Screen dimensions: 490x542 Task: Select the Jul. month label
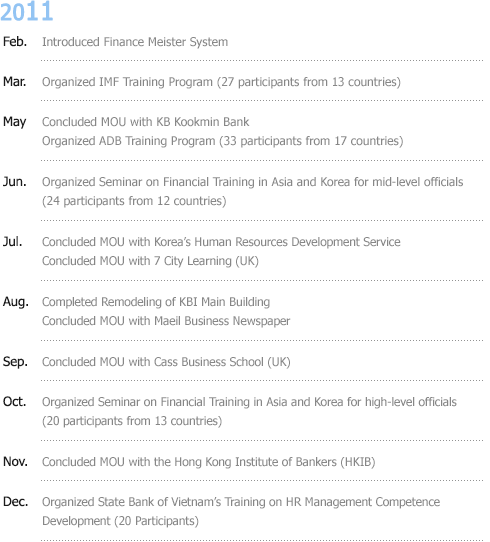point(12,242)
